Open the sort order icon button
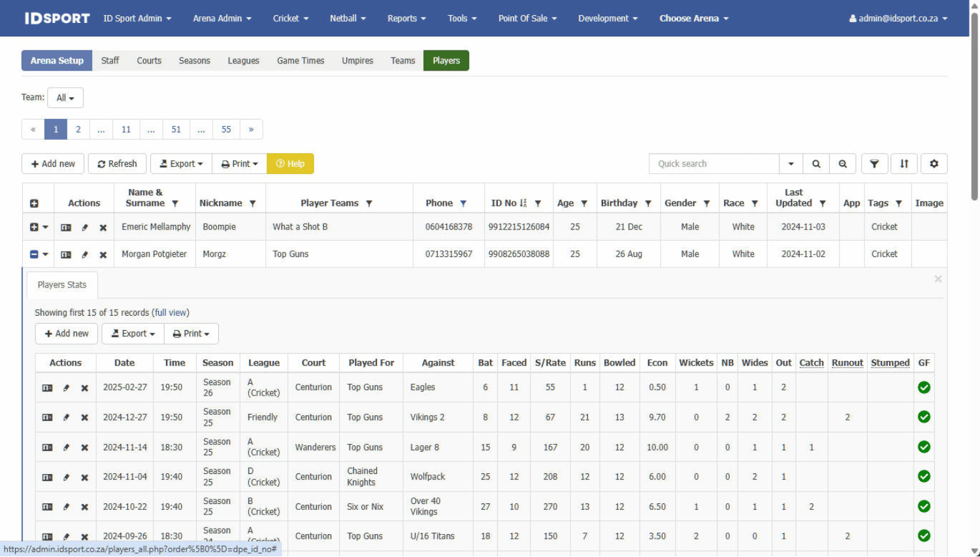The image size is (980, 557). click(x=904, y=164)
